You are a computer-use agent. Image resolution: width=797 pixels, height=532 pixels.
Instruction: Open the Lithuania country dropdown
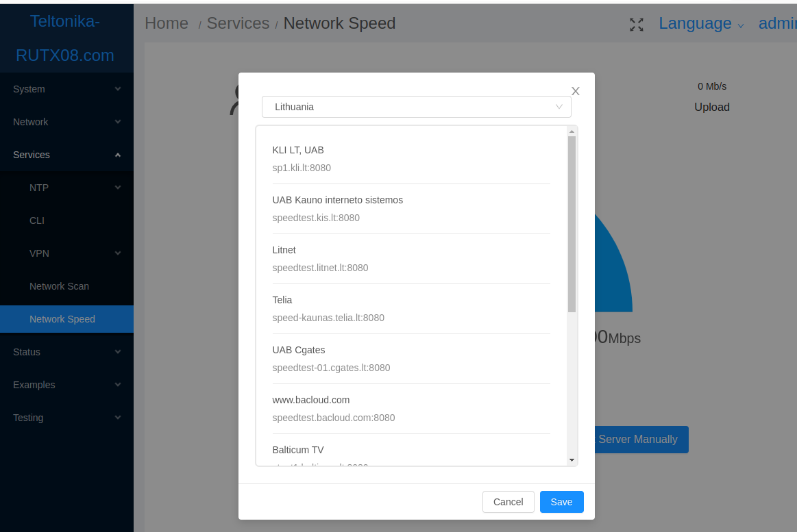416,107
